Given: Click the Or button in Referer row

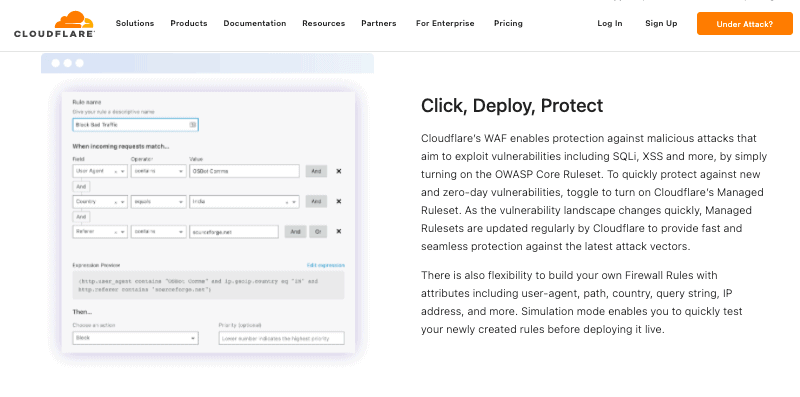Looking at the screenshot, I should tap(318, 232).
